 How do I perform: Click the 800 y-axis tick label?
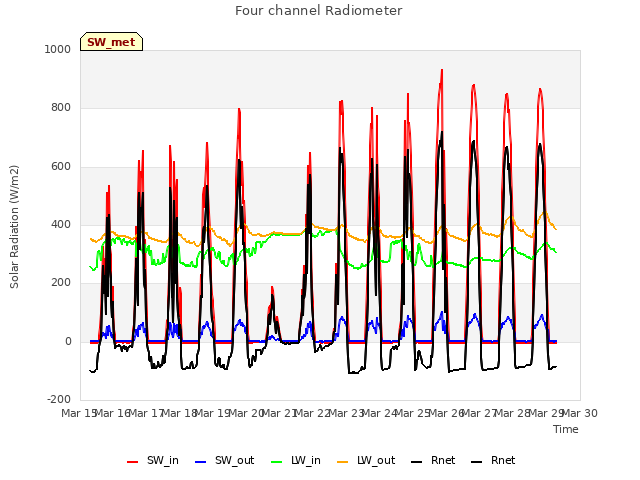point(61,108)
